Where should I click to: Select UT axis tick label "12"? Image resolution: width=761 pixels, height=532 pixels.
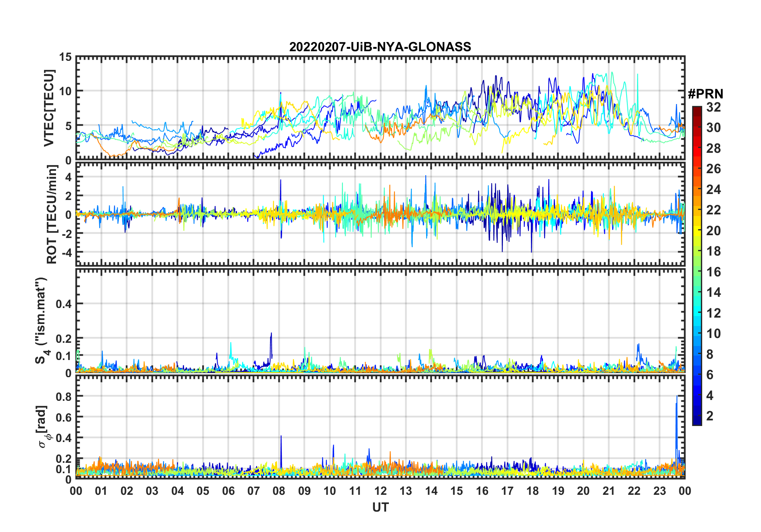pos(380,491)
